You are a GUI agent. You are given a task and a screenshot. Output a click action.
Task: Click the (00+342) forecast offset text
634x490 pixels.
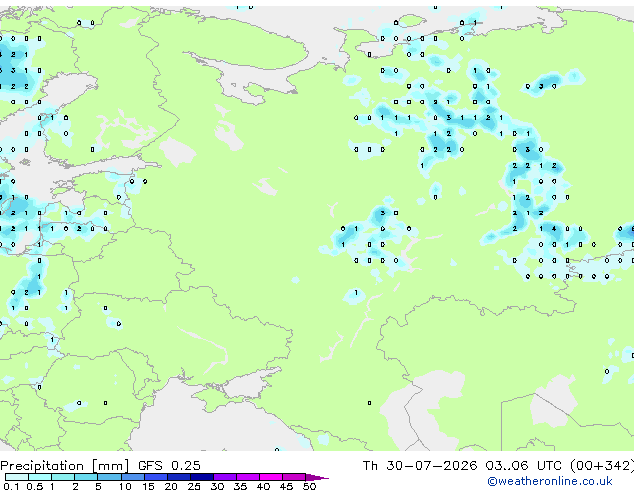(x=602, y=466)
